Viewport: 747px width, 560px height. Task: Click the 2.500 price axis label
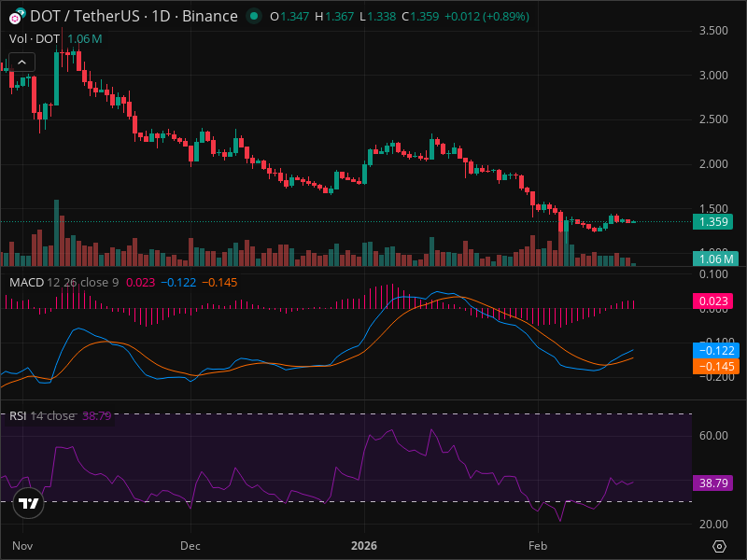[x=713, y=119]
